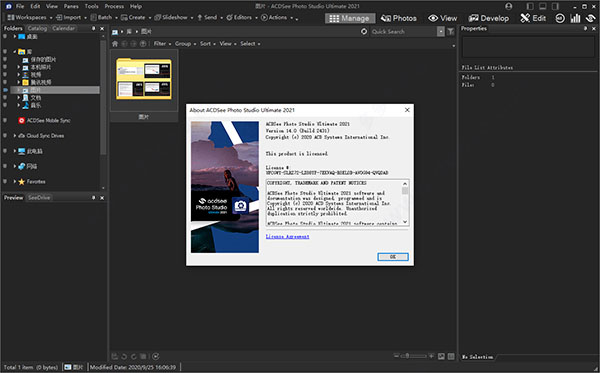
Task: Toggle Easy-Select indicator for 网络 row
Action: pyautogui.click(x=5, y=166)
